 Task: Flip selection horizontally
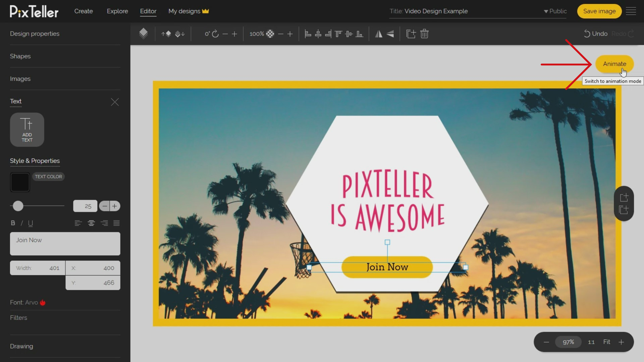(x=379, y=34)
